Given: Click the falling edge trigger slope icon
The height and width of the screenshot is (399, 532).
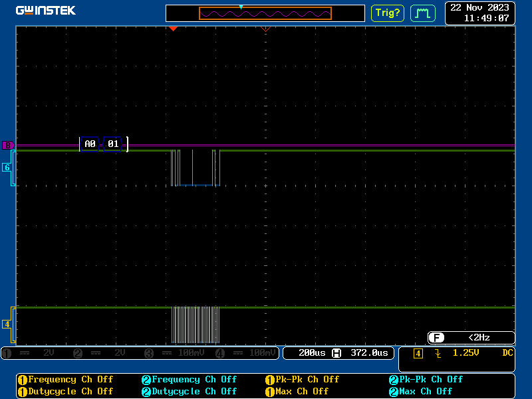Looking at the screenshot, I should tap(438, 354).
